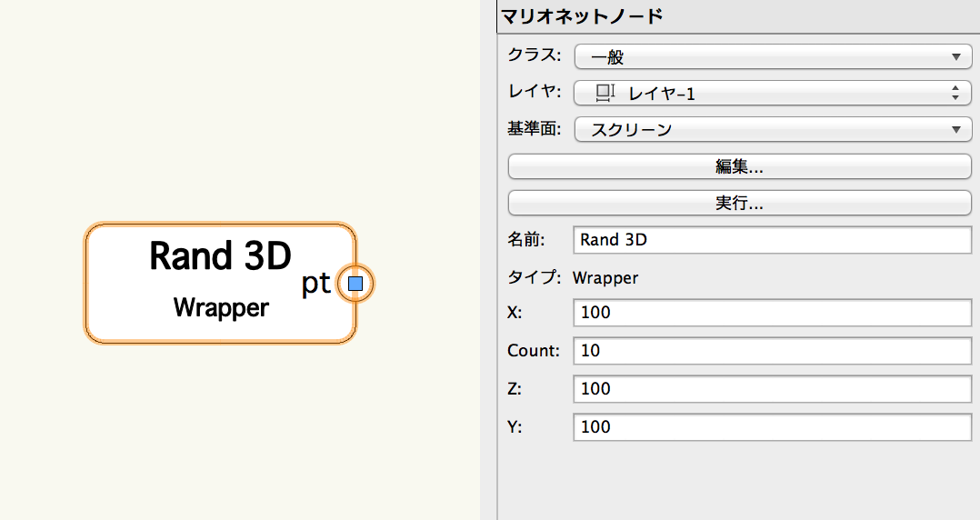Select the Rand 3D node title on canvas

(x=220, y=255)
